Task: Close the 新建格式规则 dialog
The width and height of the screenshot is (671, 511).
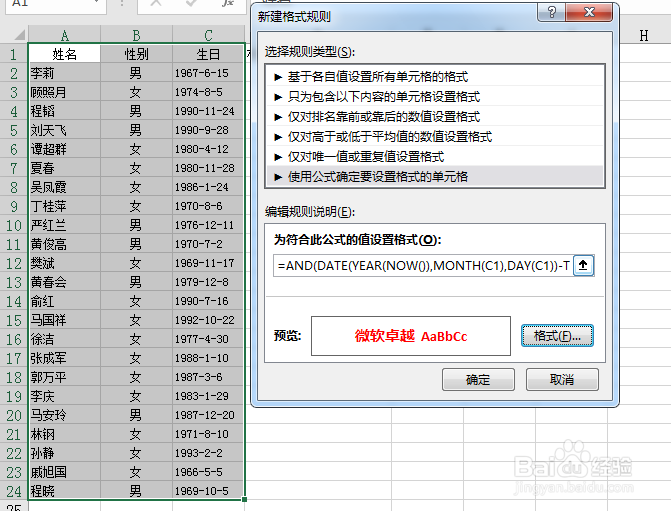Action: [x=589, y=12]
